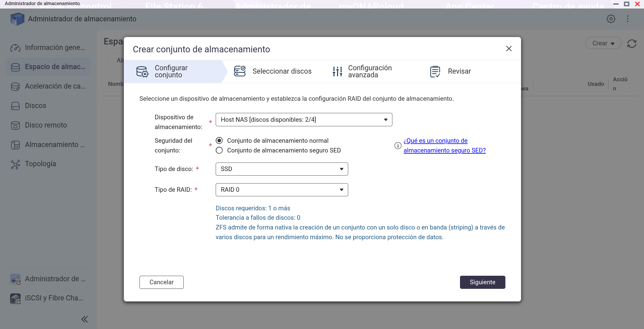Open the Tipo de RAID dropdown
This screenshot has width=644, height=329.
[281, 190]
